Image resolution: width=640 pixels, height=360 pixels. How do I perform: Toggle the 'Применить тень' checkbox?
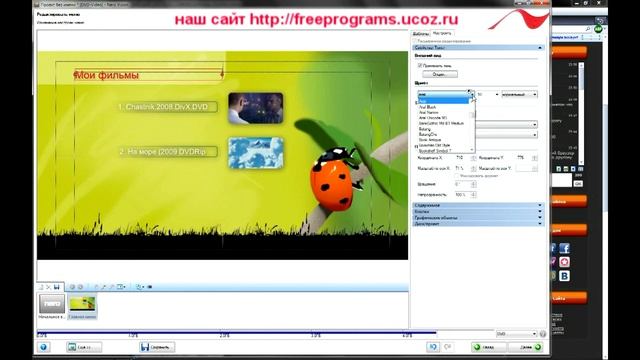pyautogui.click(x=420, y=65)
